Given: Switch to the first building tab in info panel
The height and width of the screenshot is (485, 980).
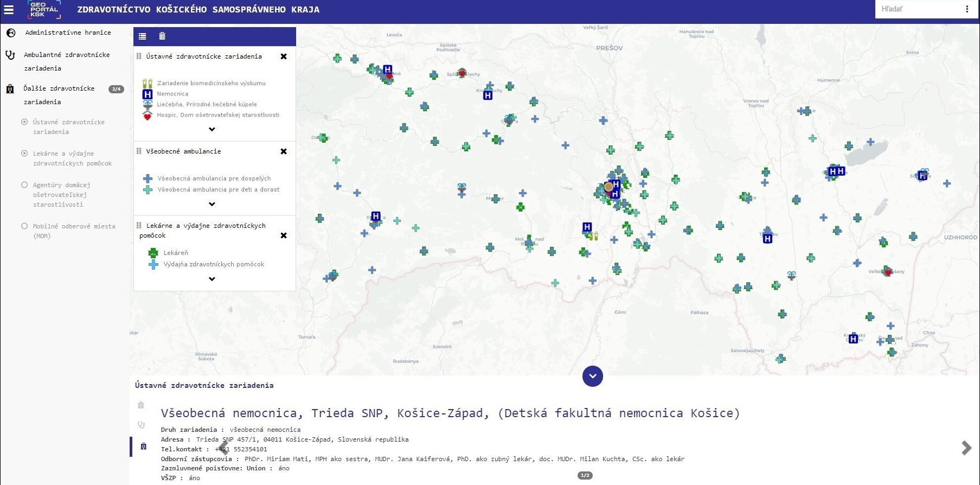Looking at the screenshot, I should [141, 405].
